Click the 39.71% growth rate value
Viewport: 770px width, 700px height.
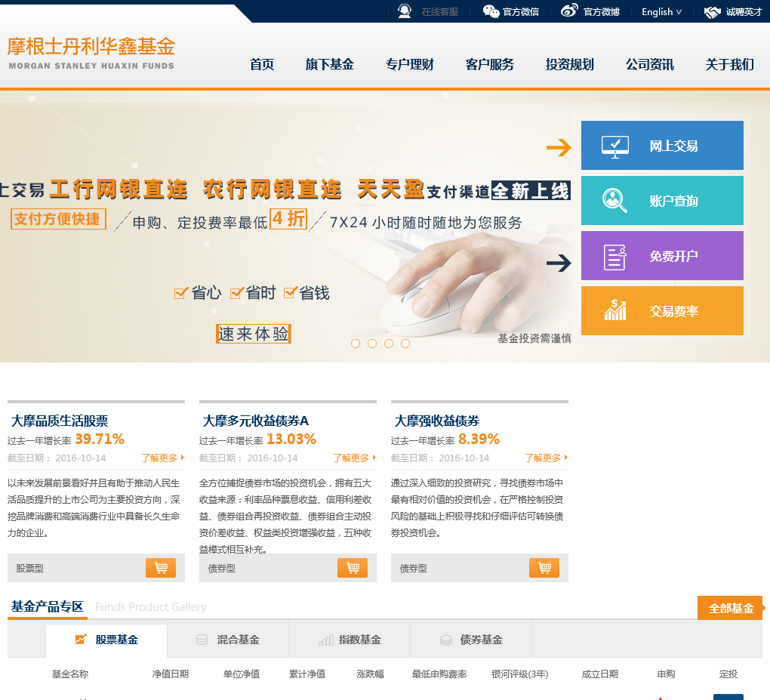(x=100, y=439)
